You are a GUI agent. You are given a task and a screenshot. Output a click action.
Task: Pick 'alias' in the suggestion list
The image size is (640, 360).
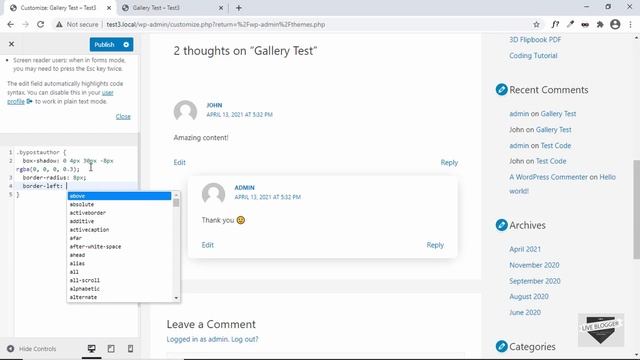pyautogui.click(x=120, y=264)
